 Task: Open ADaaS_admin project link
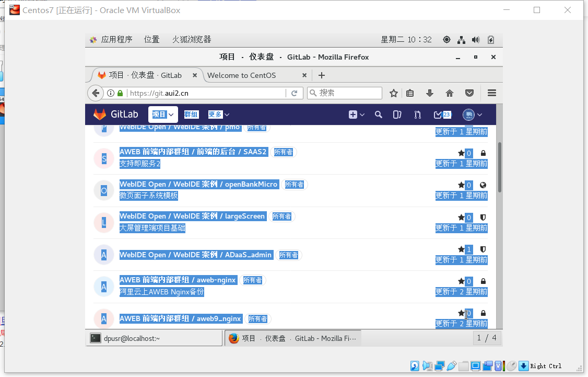pos(196,255)
